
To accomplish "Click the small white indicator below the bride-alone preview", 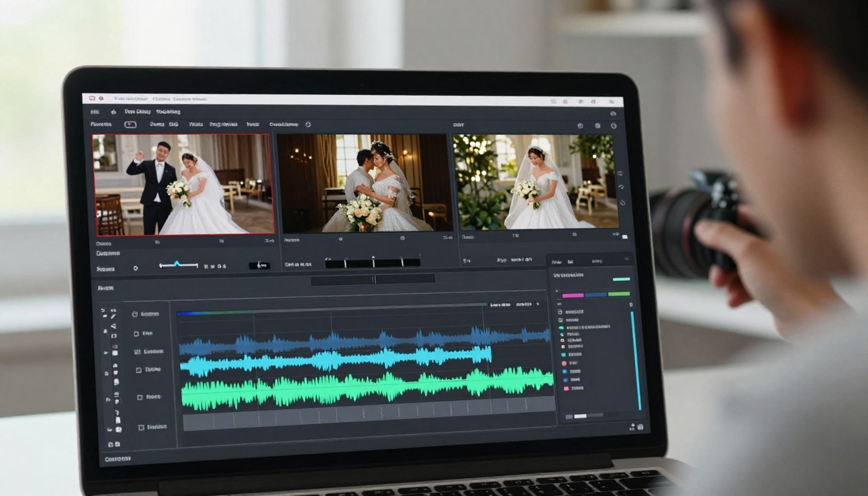I will click(x=625, y=237).
